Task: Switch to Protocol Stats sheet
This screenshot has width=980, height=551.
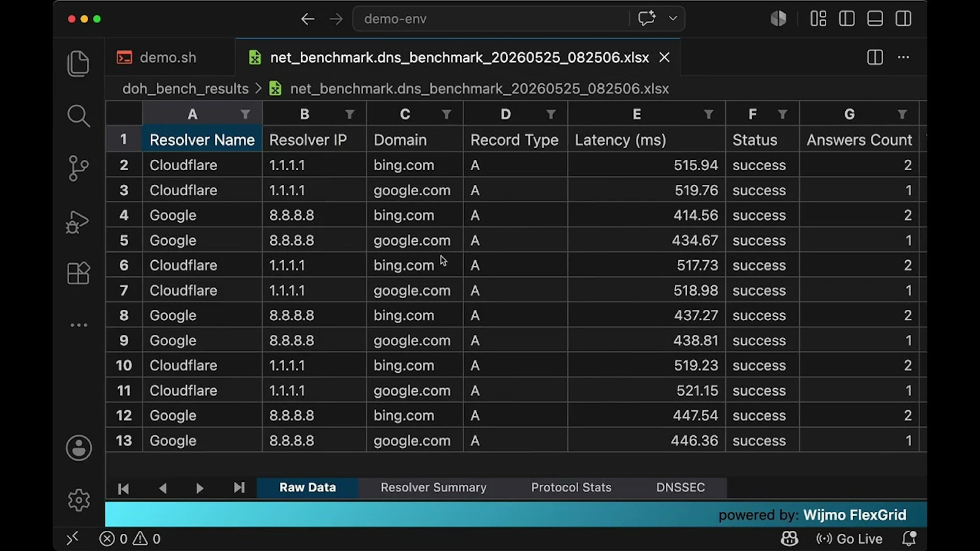Action: 571,487
